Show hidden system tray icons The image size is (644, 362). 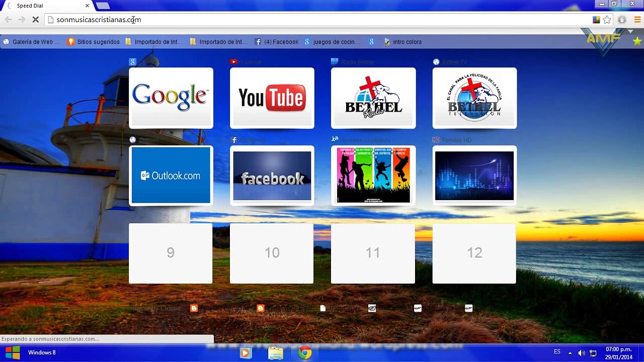(x=570, y=353)
